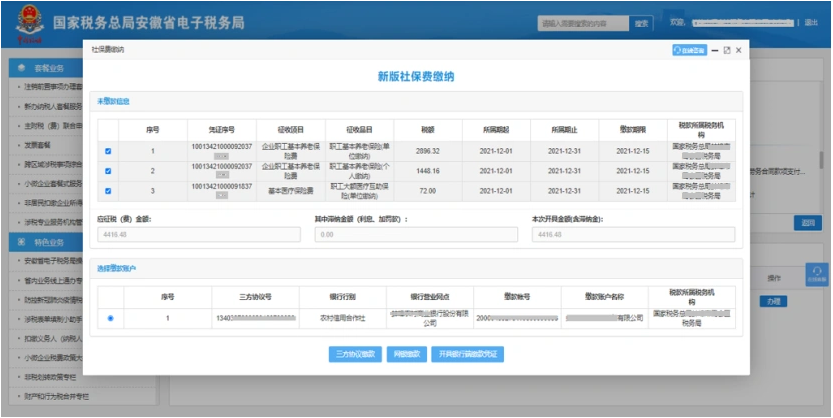Open 注销前置事项办理套餐 in the sidebar
The image size is (833, 418).
[x=53, y=86]
